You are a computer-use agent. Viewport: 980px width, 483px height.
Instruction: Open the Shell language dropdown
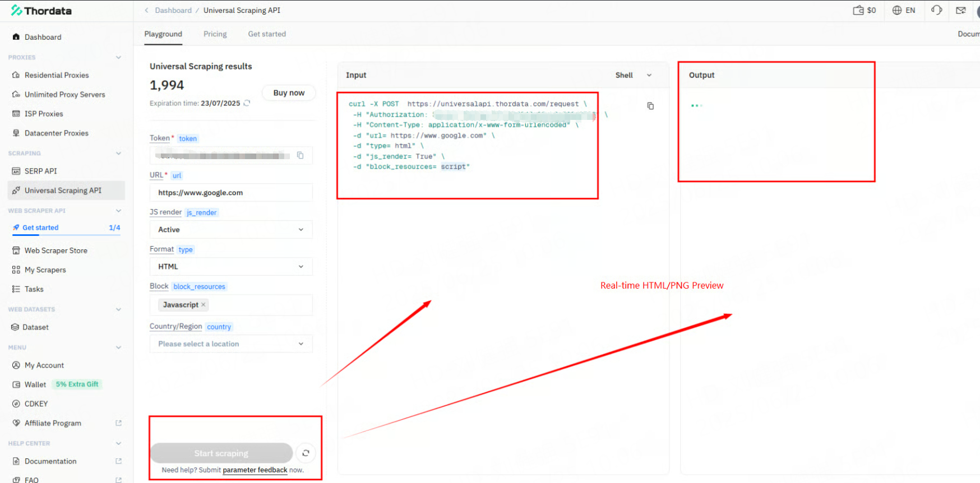pyautogui.click(x=634, y=75)
